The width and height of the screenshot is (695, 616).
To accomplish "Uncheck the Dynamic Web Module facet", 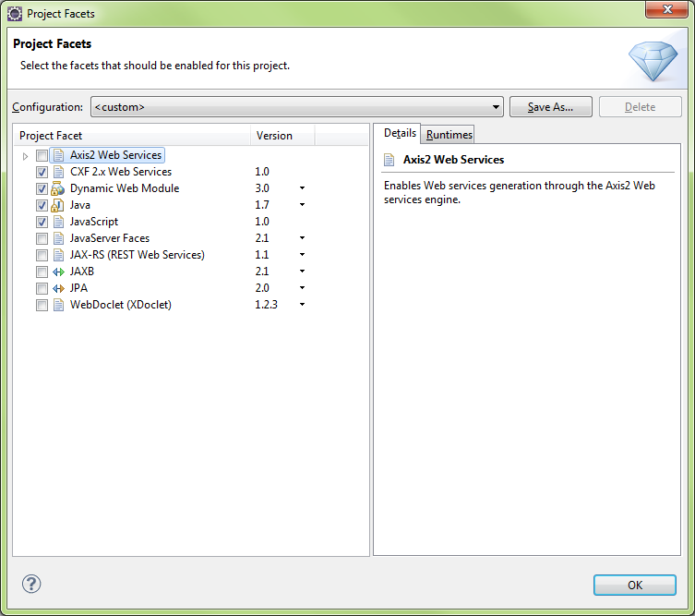I will 42,189.
